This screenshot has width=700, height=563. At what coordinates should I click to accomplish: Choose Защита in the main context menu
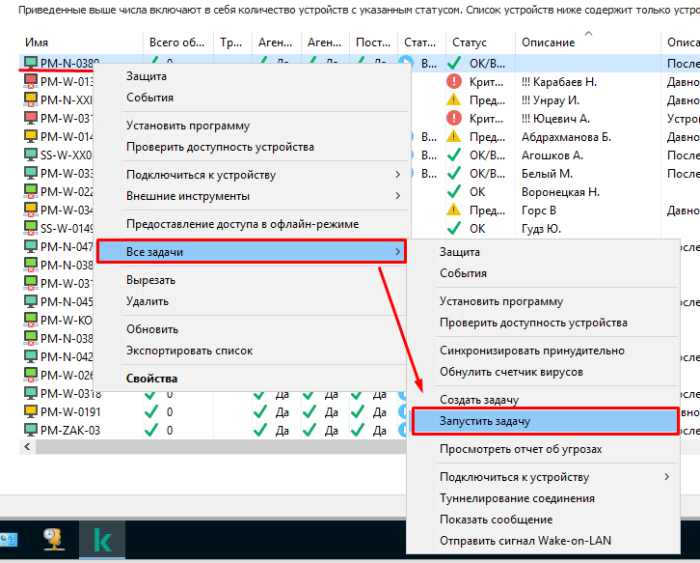pyautogui.click(x=146, y=76)
